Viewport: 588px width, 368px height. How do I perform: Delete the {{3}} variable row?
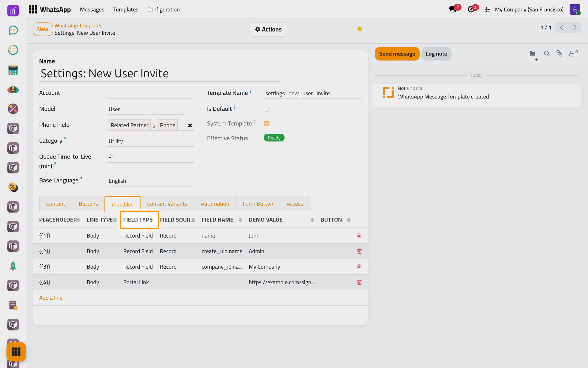coord(359,267)
